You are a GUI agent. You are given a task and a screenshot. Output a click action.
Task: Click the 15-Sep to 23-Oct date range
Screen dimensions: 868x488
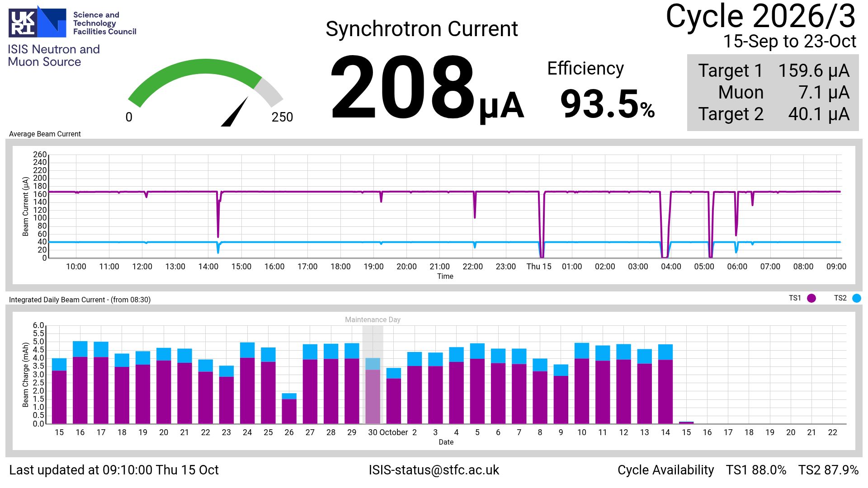coord(789,41)
